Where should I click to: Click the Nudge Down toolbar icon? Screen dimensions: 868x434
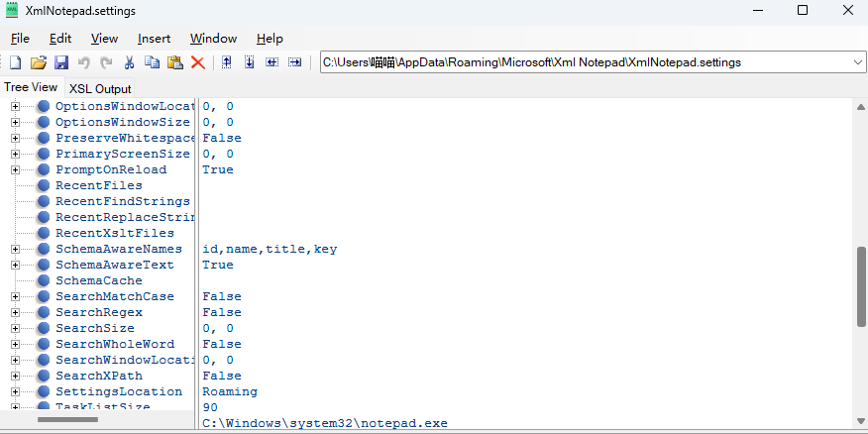tap(249, 62)
